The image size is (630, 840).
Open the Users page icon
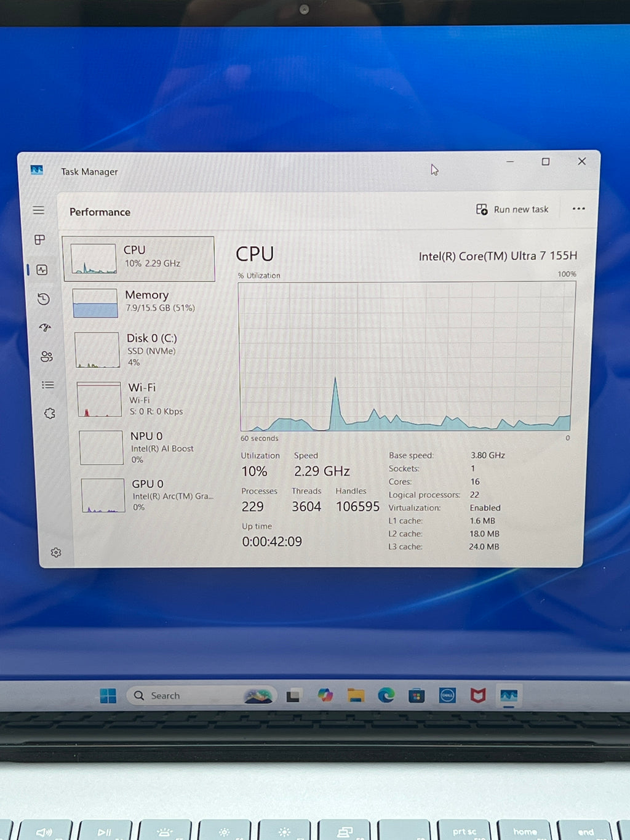coord(46,356)
